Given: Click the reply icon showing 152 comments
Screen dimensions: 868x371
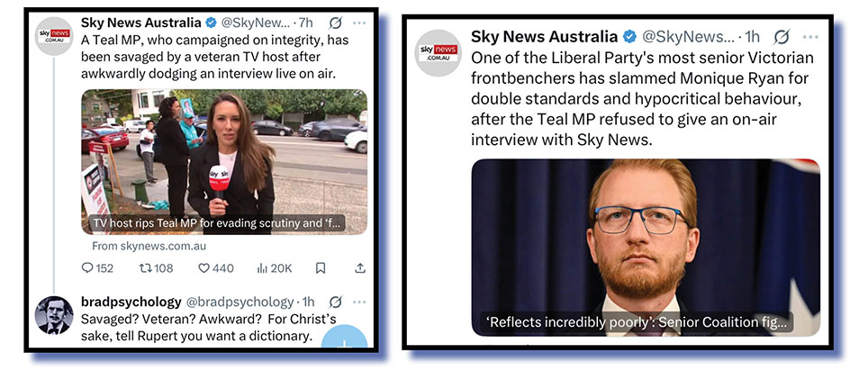Looking at the screenshot, I should [87, 268].
